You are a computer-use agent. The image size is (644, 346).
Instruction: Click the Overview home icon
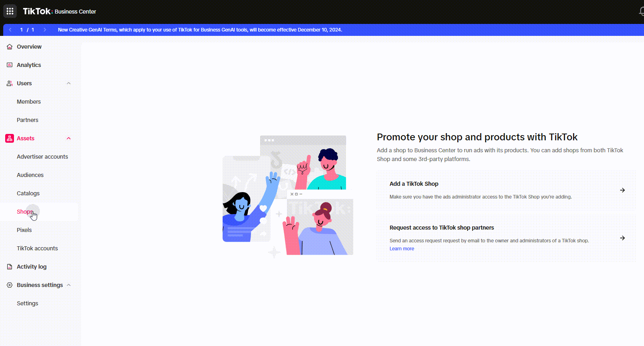10,47
